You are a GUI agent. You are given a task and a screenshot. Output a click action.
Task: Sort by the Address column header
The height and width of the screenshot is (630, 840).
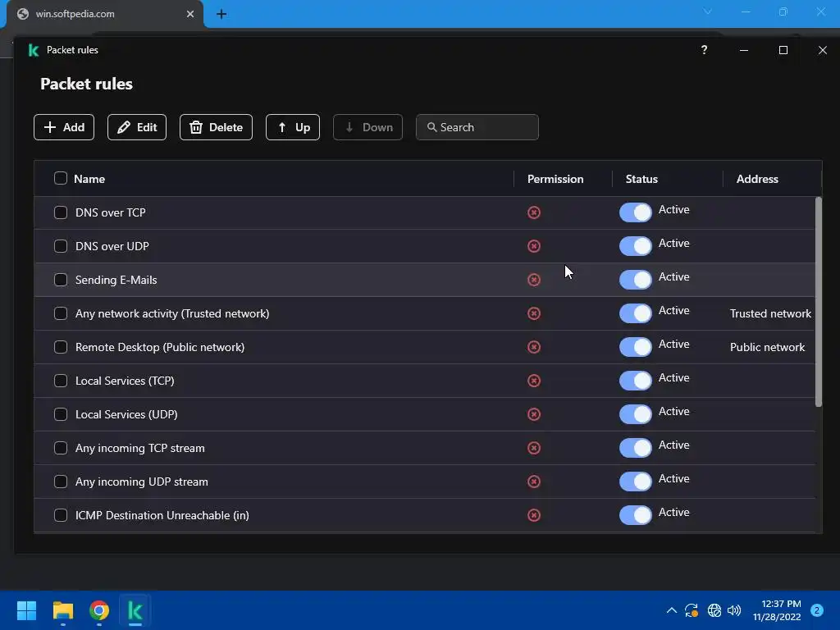coord(757,179)
